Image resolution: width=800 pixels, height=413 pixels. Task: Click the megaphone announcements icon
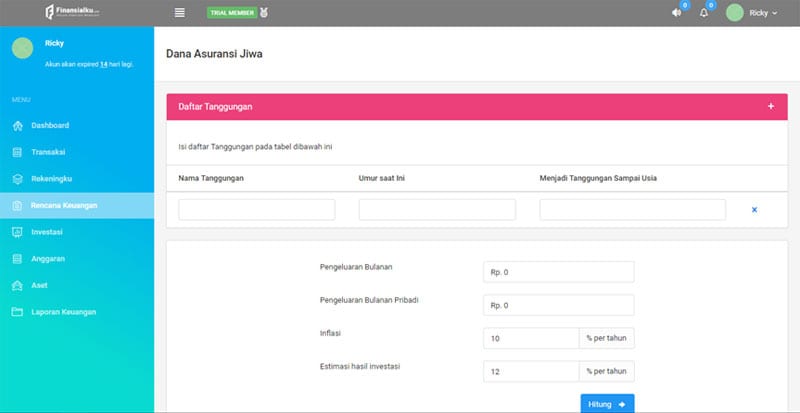point(677,13)
